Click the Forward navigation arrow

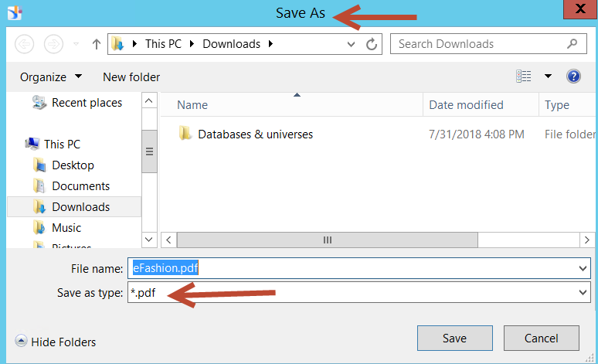point(53,44)
